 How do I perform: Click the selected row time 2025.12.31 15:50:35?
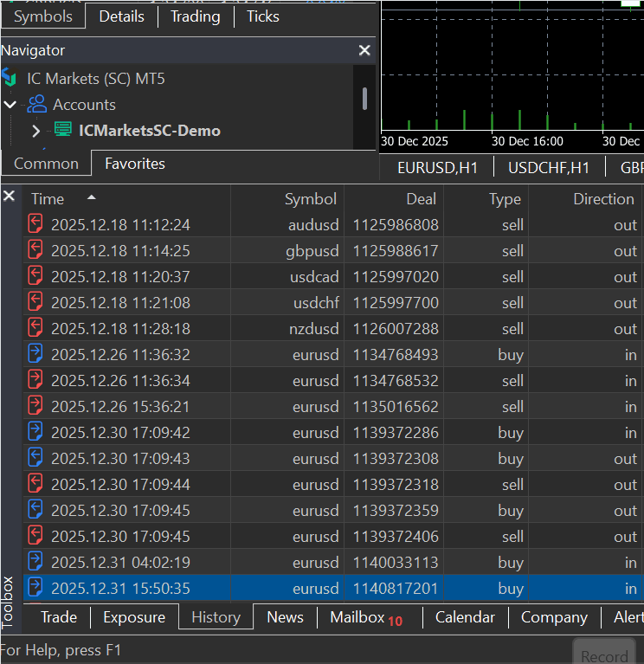[120, 588]
